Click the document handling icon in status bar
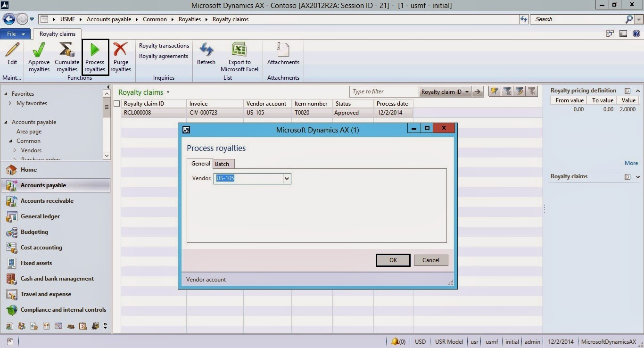644x348 pixels. (x=9, y=341)
